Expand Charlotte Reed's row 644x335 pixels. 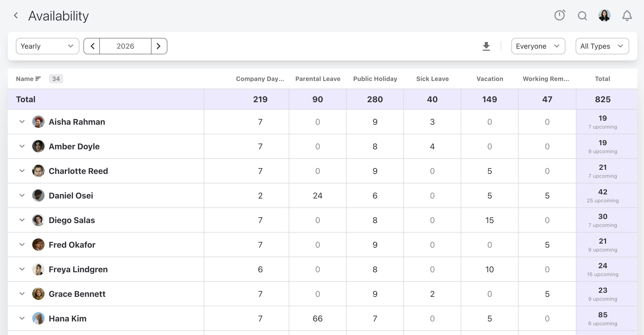pos(22,171)
